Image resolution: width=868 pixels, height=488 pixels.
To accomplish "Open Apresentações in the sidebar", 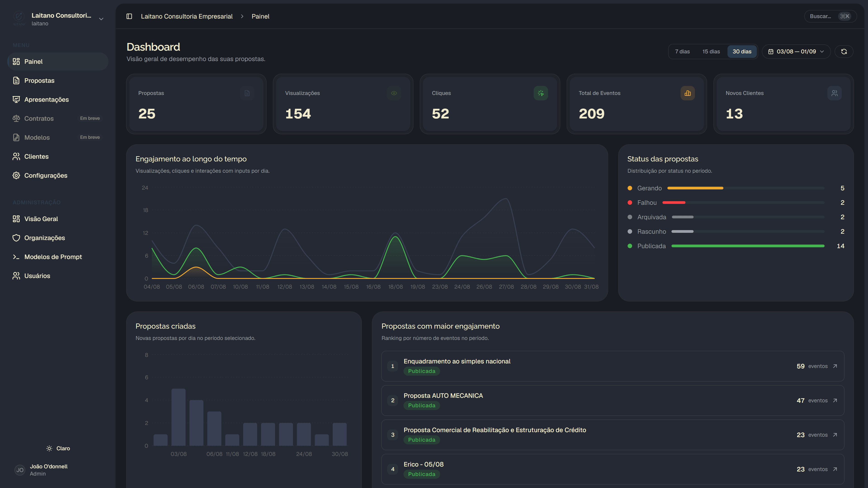I will coord(58,99).
